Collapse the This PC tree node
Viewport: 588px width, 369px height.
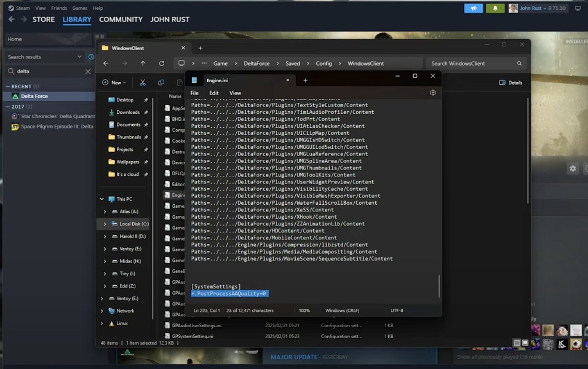pyautogui.click(x=102, y=199)
